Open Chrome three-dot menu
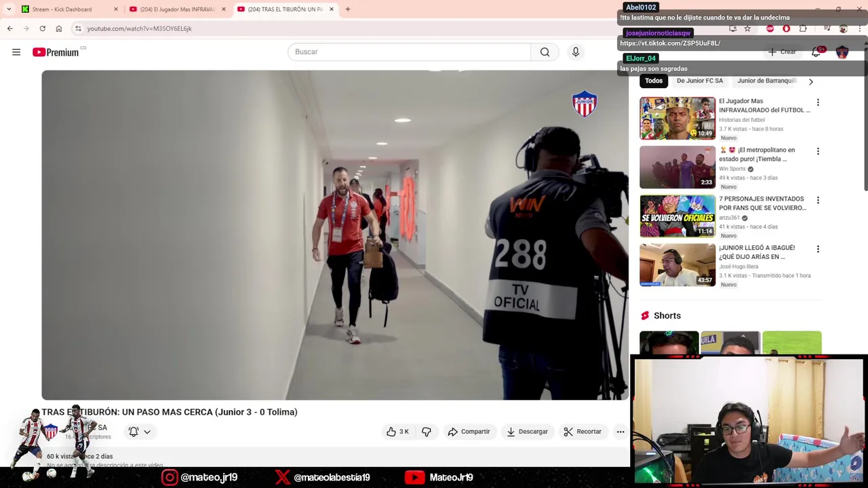This screenshot has width=868, height=488. (x=860, y=28)
